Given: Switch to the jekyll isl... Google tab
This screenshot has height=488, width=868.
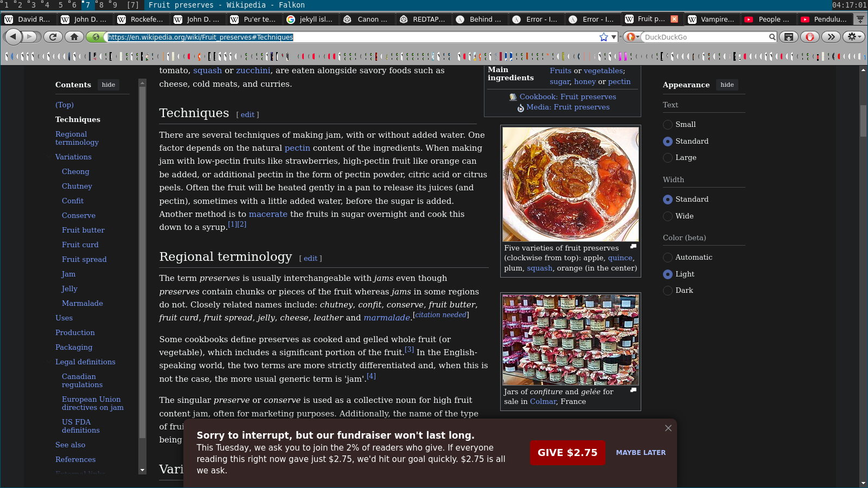Looking at the screenshot, I should [x=311, y=19].
